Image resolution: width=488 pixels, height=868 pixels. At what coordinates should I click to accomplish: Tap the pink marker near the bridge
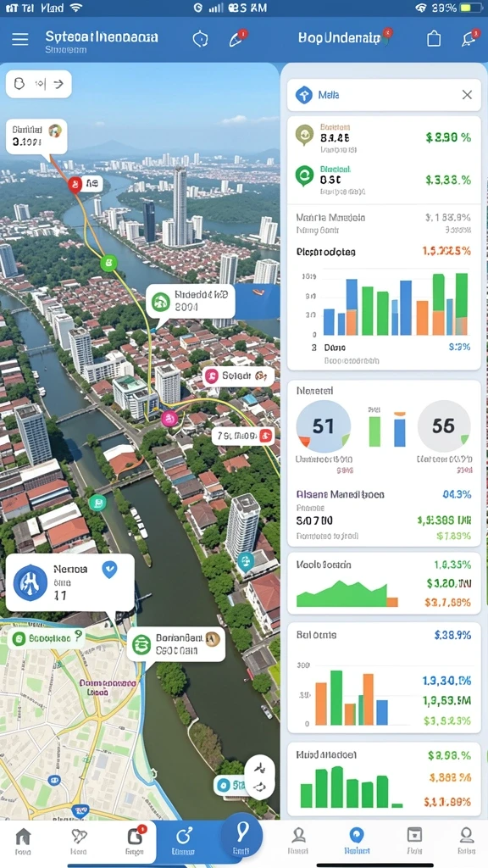(x=169, y=419)
